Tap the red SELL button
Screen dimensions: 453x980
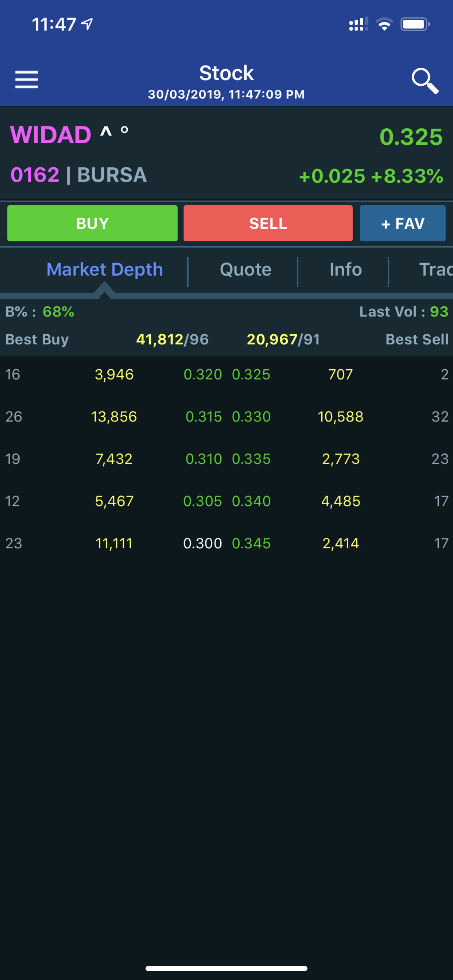click(x=268, y=223)
